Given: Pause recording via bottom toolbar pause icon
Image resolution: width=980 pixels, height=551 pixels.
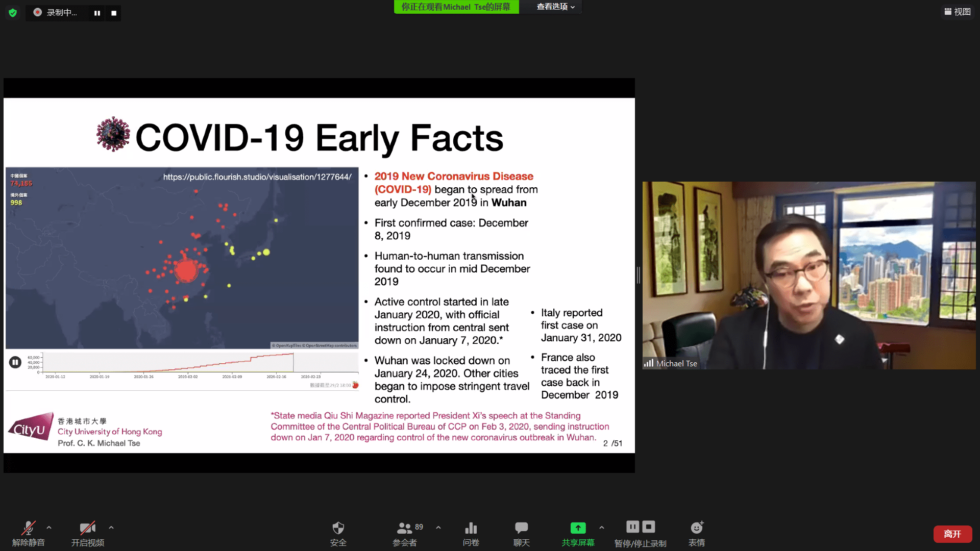Looking at the screenshot, I should (632, 527).
